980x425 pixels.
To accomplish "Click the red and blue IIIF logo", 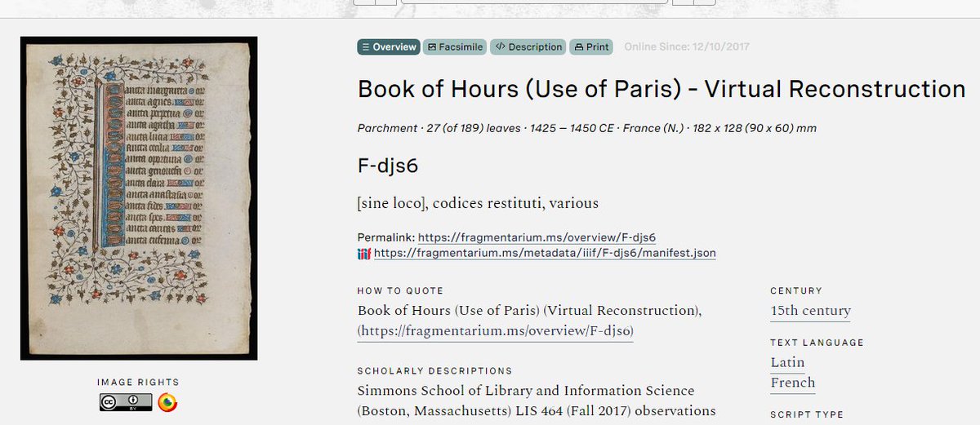I will 364,253.
